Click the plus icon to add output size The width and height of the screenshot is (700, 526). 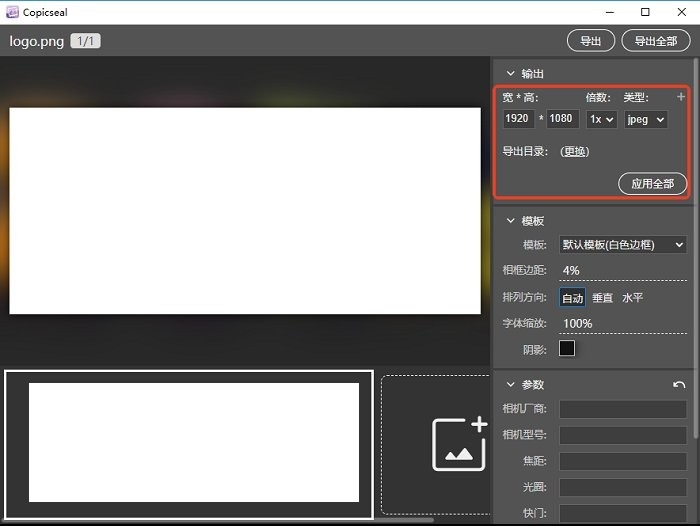680,97
